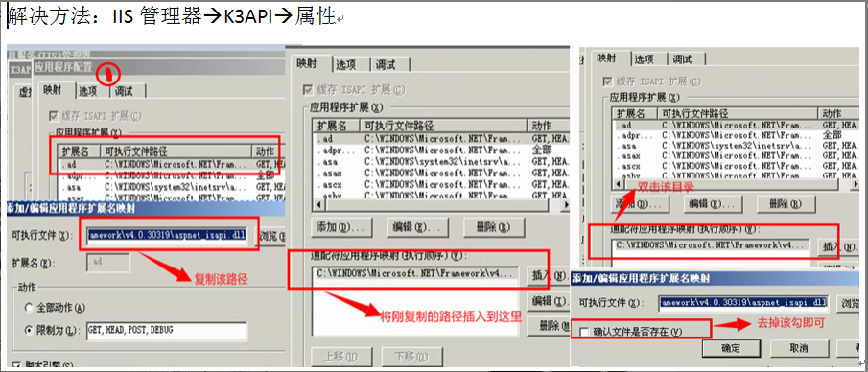Click lower 删除 wildcard button in middle screenshot
The height and width of the screenshot is (372, 868).
pos(548,327)
